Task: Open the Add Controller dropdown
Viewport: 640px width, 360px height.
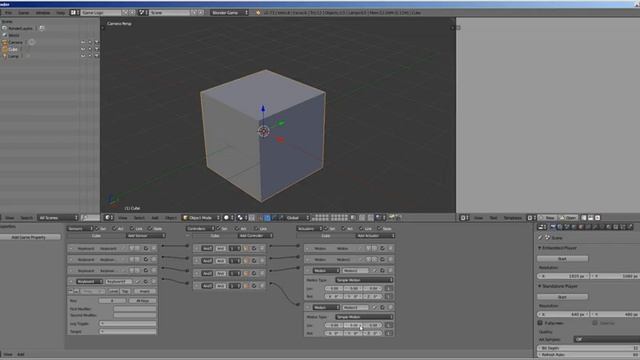Action: tap(255, 236)
